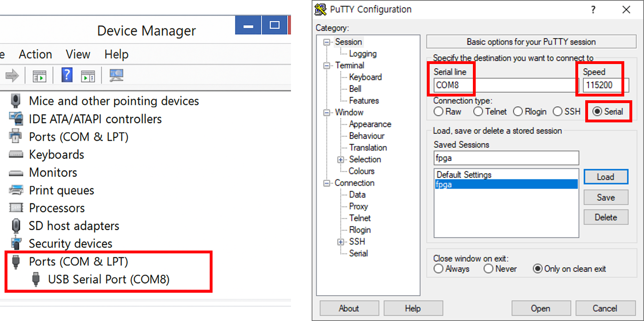Expand the SSH tree node in Category
This screenshot has height=321, width=644.
coord(341,242)
